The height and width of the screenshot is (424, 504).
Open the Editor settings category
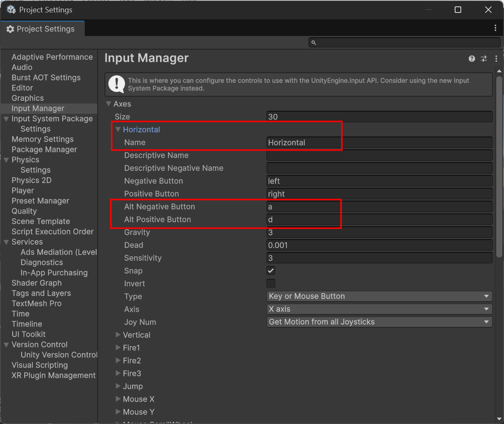coord(22,88)
